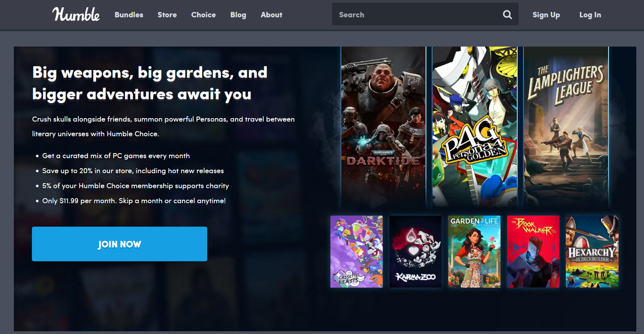
Task: Open the Hexarchy game thumbnail
Action: pyautogui.click(x=592, y=251)
